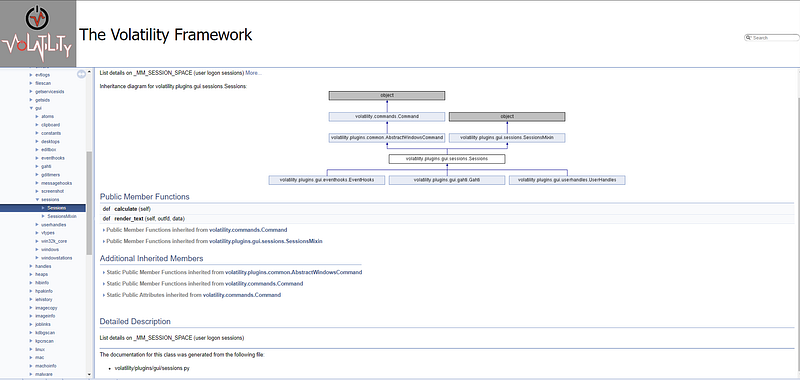
Task: Open volatility/plugins/gui/sessions.py file link
Action: [152, 368]
